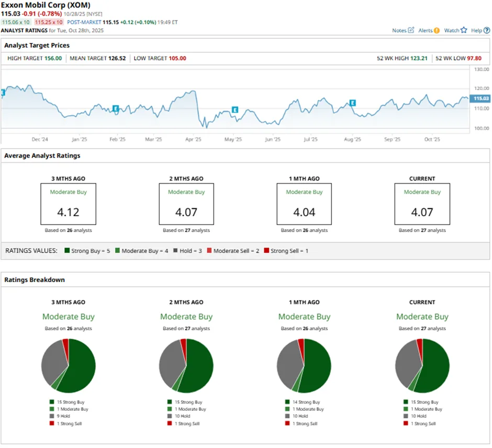The width and height of the screenshot is (492, 448).
Task: Click the Based on 27 analysts text
Action: point(422,230)
